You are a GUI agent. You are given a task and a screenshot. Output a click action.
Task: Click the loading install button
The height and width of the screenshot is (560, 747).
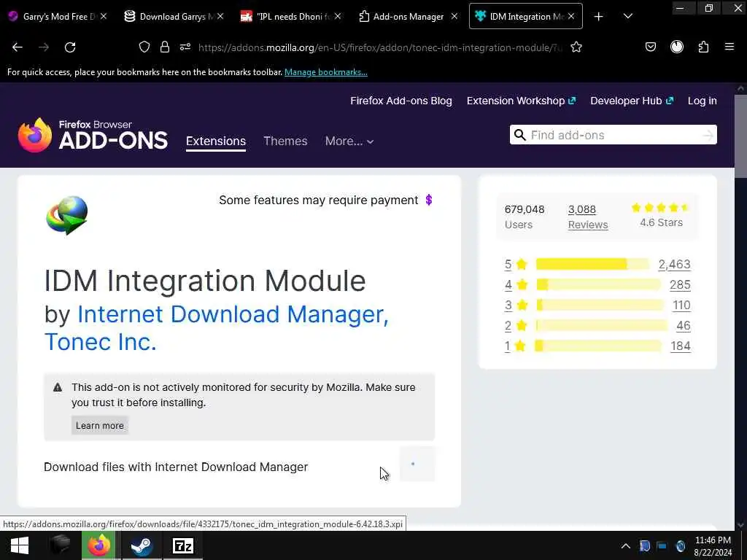[x=417, y=464]
